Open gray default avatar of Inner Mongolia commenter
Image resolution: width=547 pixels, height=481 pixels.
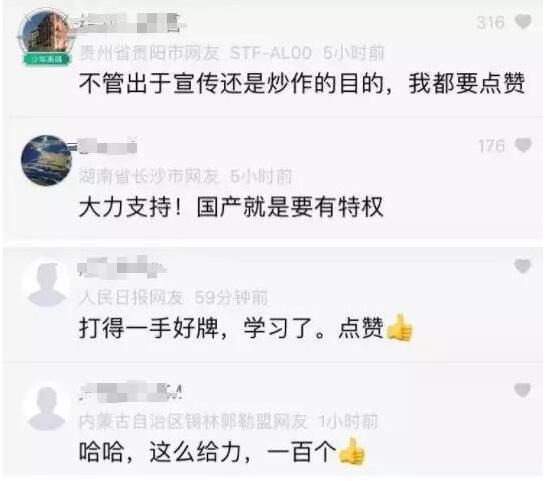pos(47,408)
